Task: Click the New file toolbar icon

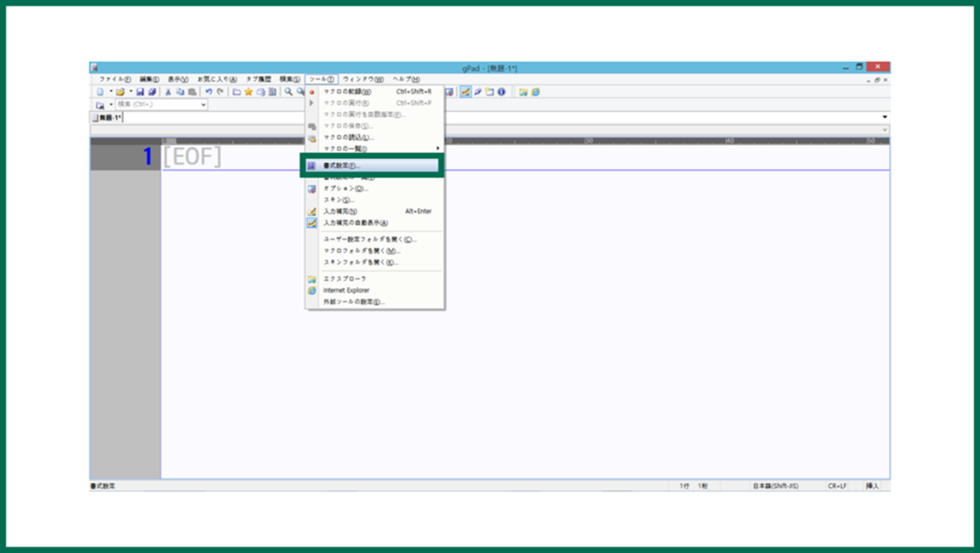Action: pos(101,92)
